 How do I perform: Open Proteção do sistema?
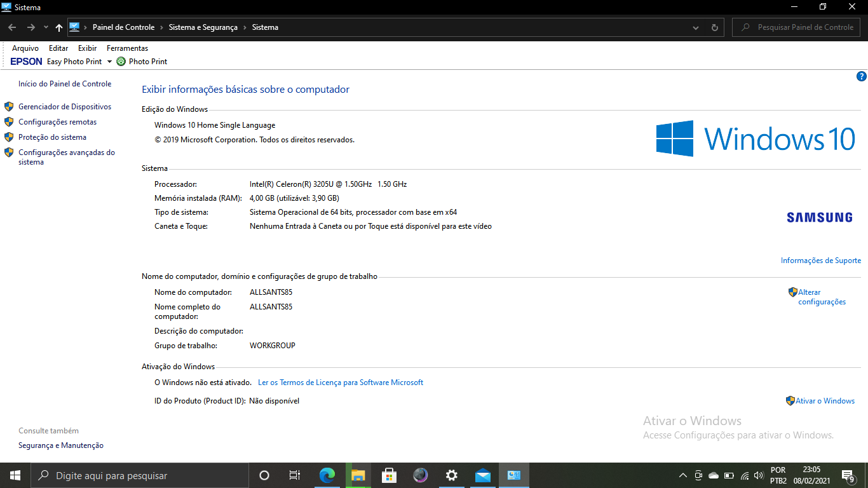tap(52, 137)
